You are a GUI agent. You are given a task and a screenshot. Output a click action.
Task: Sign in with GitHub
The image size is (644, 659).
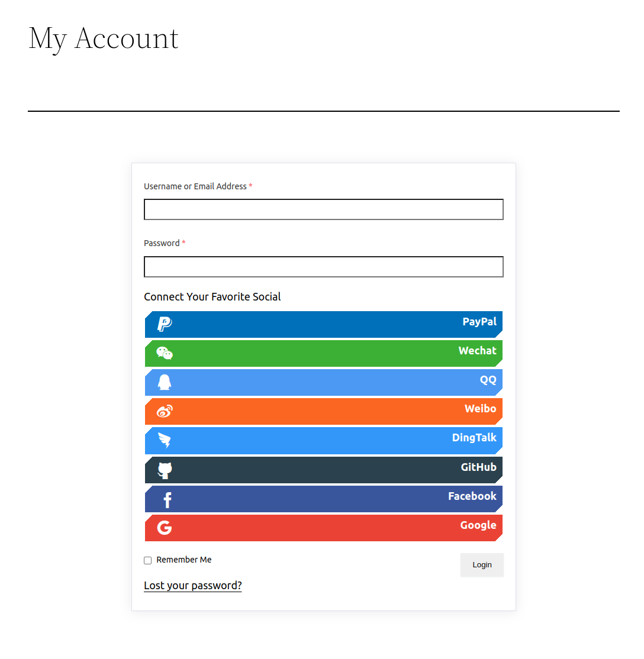tap(323, 469)
